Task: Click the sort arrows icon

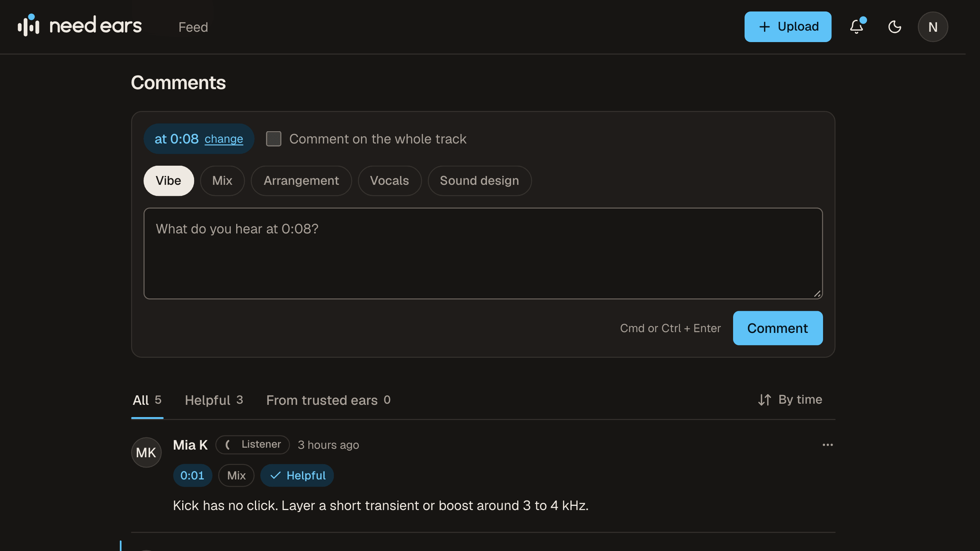Action: (x=764, y=400)
